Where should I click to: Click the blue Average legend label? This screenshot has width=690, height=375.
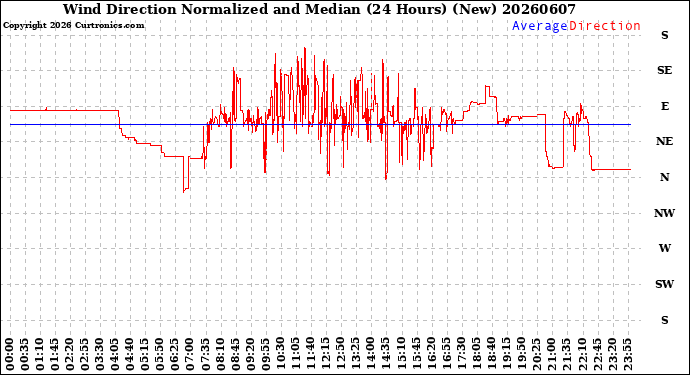540,26
